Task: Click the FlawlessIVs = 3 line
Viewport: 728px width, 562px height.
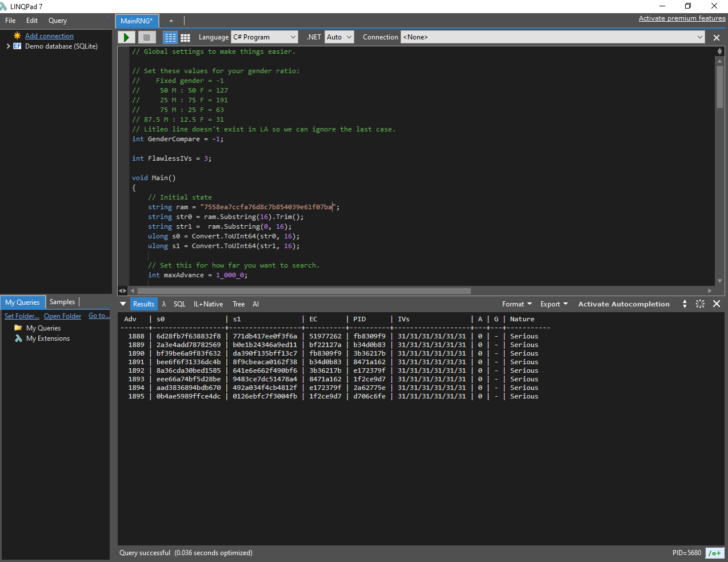Action: (x=172, y=158)
